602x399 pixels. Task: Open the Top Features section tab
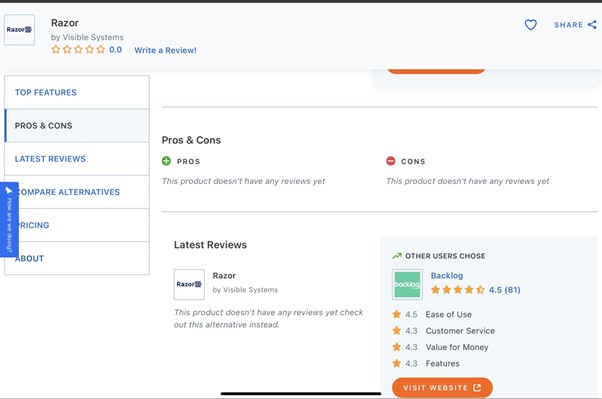point(77,92)
